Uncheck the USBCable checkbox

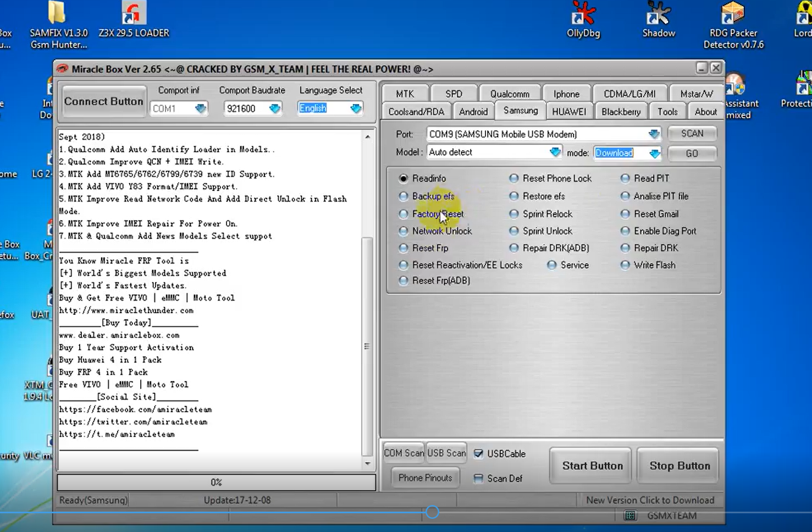click(x=478, y=453)
